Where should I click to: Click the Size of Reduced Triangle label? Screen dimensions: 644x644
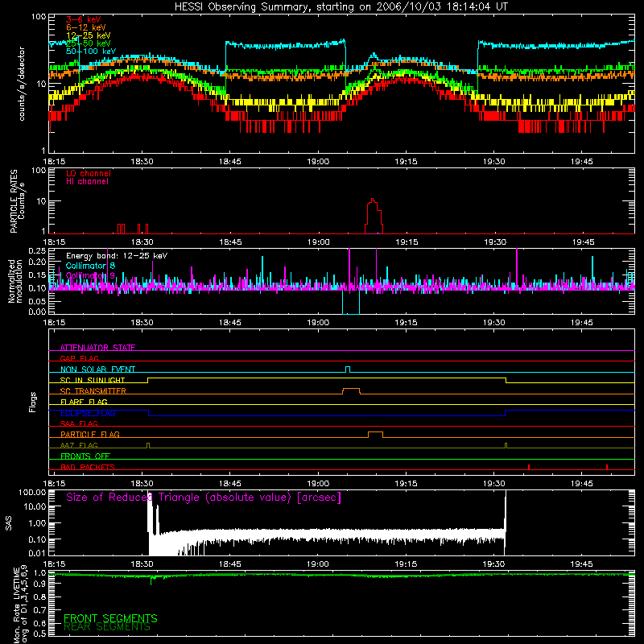(x=204, y=497)
